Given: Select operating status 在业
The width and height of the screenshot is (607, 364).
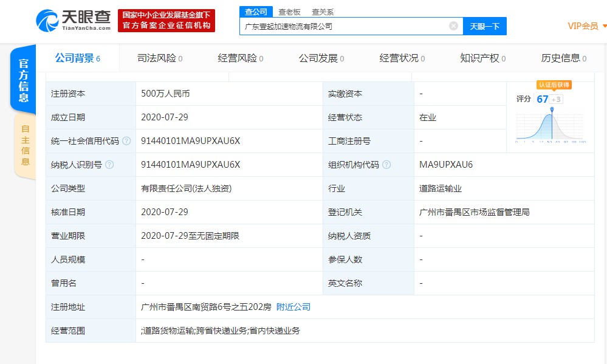Looking at the screenshot, I should point(428,117).
